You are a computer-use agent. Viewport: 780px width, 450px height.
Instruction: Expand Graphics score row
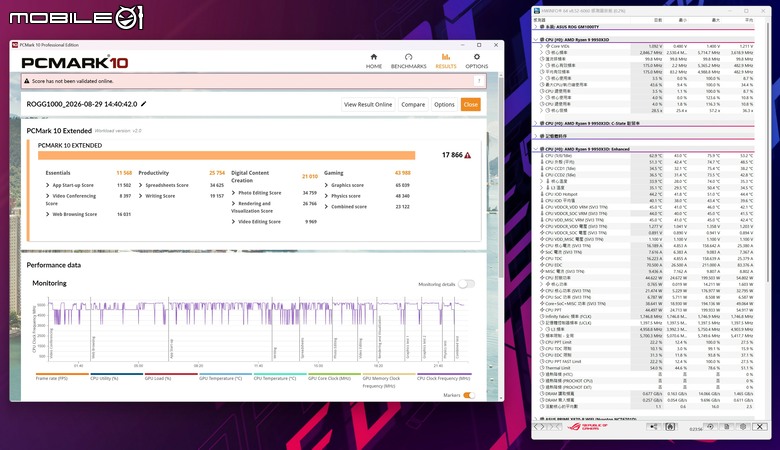(x=326, y=185)
